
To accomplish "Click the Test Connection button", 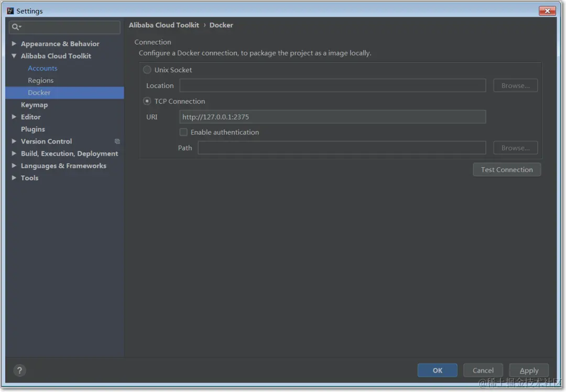I will [507, 170].
